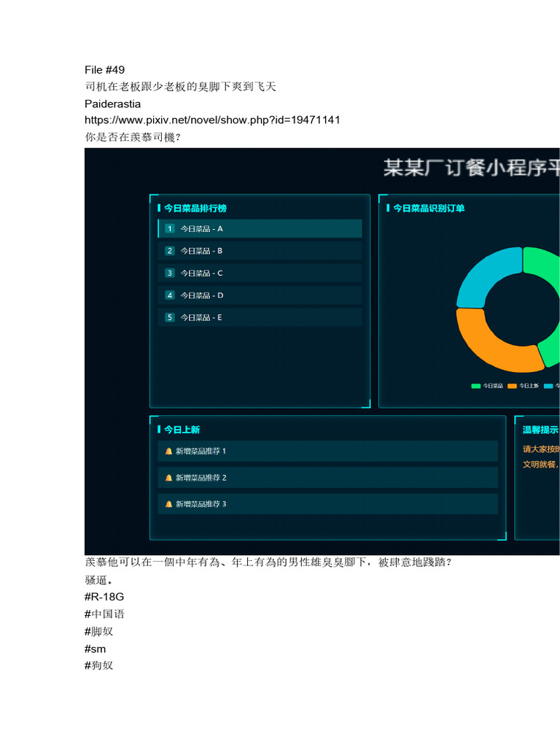Image resolution: width=560 pixels, height=747 pixels.
Task: Click the orange 文明就餐 notice text
Action: (x=541, y=465)
